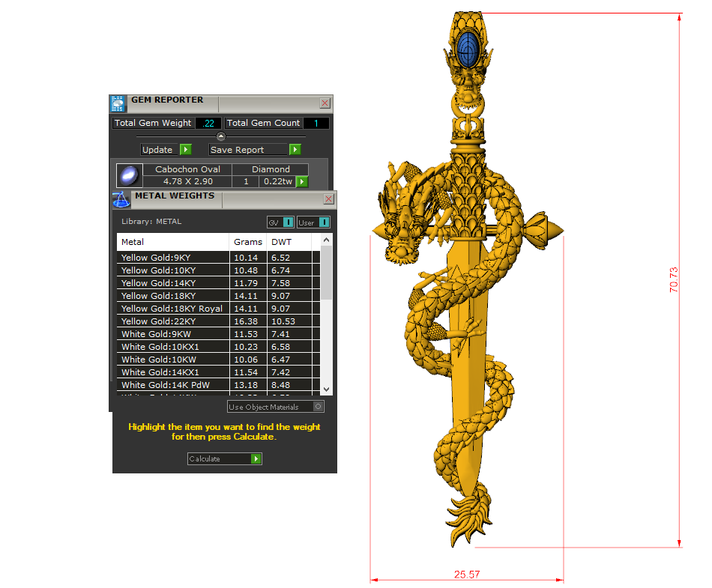Image resolution: width=712 pixels, height=588 pixels.
Task: Click the Cabochon Oval gem thumbnail
Action: 129,175
